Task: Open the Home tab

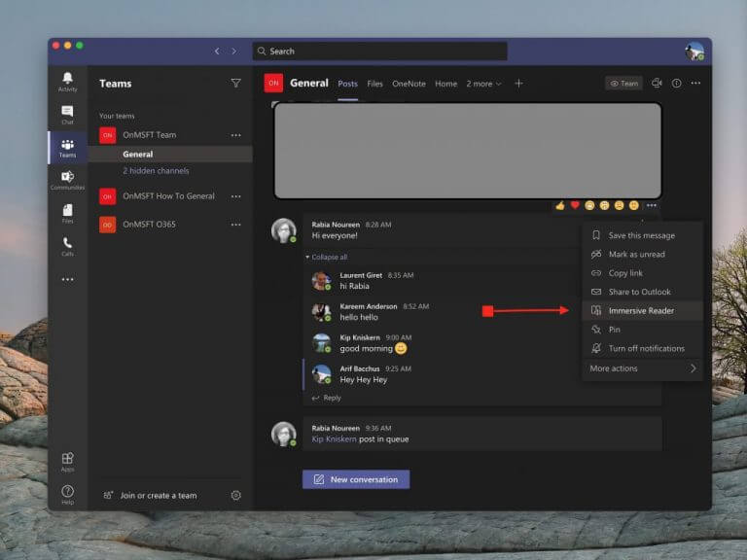Action: 445,84
